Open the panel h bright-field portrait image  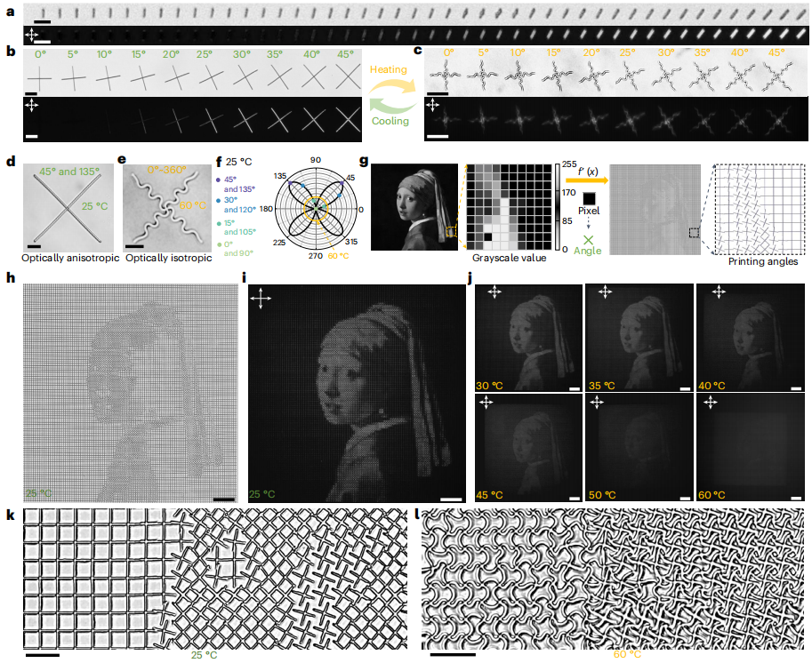click(130, 393)
